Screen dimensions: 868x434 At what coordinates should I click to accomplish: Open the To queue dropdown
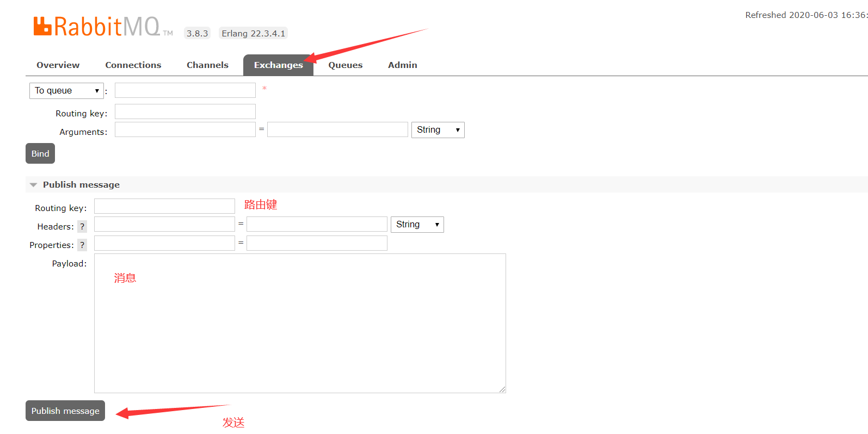66,91
